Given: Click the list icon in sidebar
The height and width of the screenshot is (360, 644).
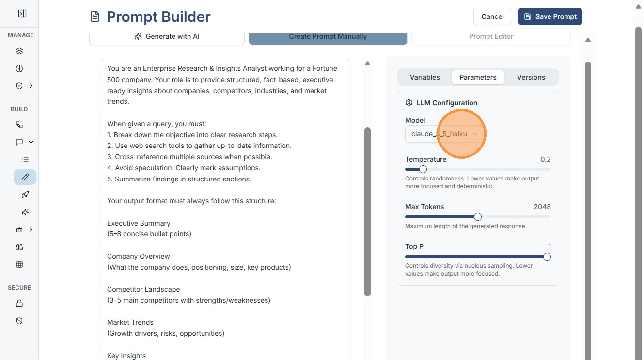Looking at the screenshot, I should tap(25, 160).
